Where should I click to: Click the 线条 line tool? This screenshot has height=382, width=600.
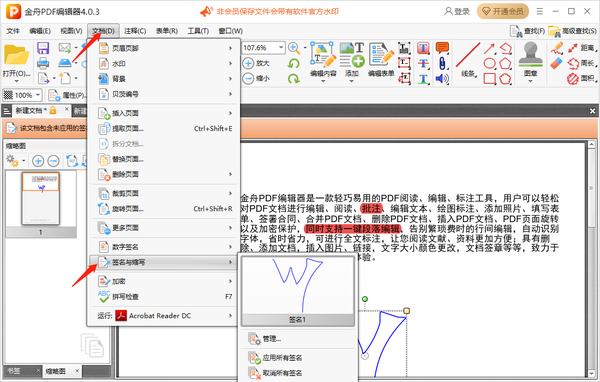469,60
